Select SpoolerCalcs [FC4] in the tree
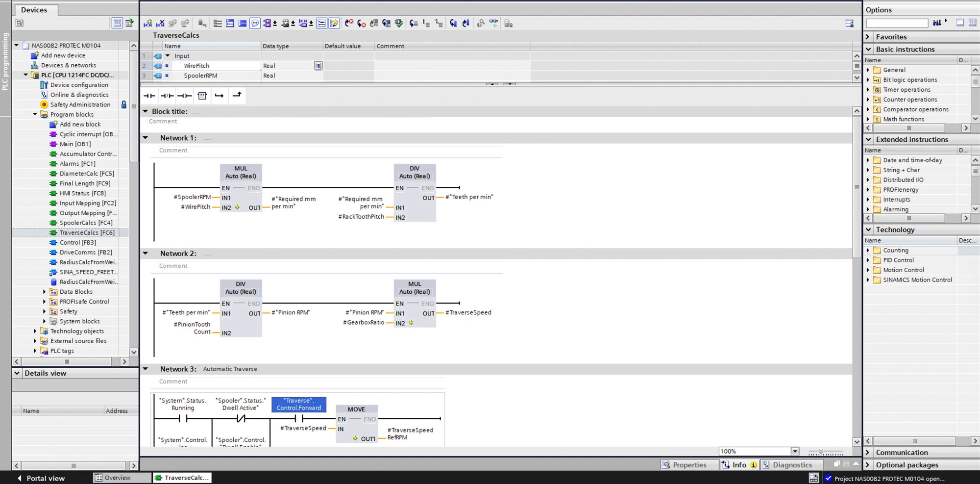 [x=86, y=223]
